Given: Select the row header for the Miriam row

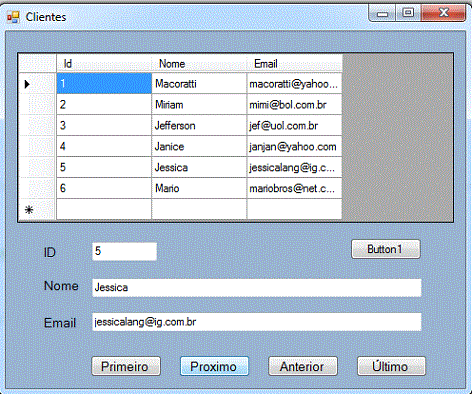Looking at the screenshot, I should click(x=37, y=104).
